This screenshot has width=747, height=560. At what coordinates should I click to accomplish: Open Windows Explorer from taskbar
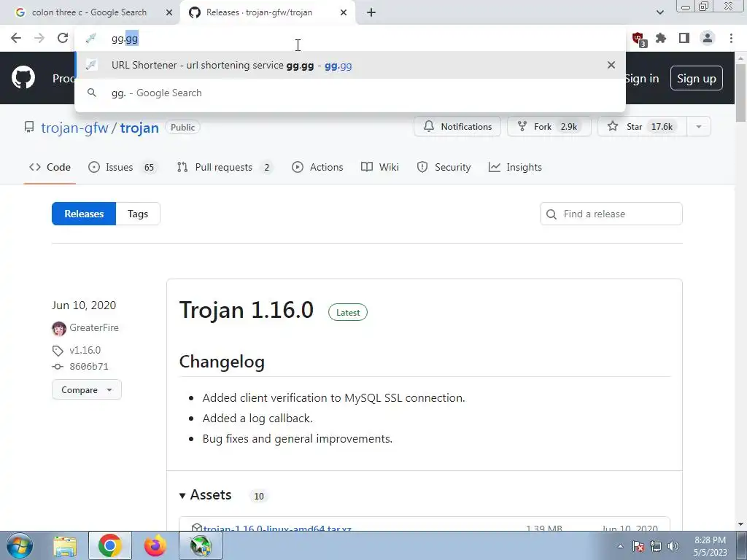point(65,545)
